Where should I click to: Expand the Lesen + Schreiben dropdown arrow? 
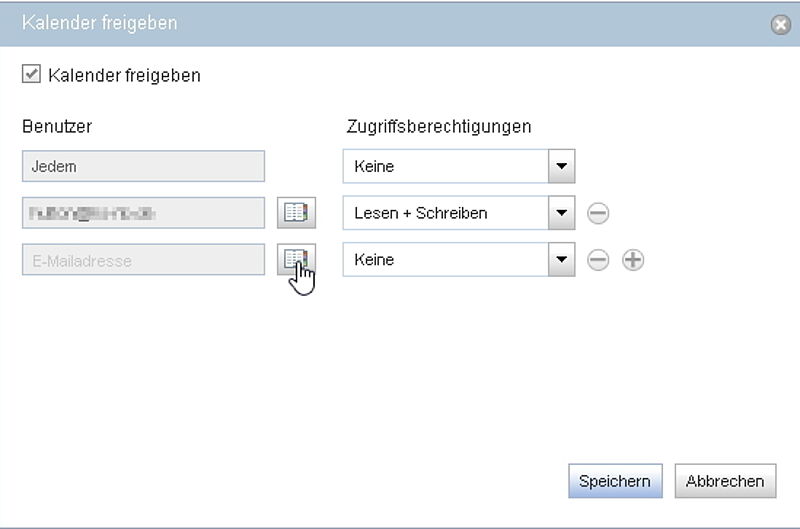562,213
